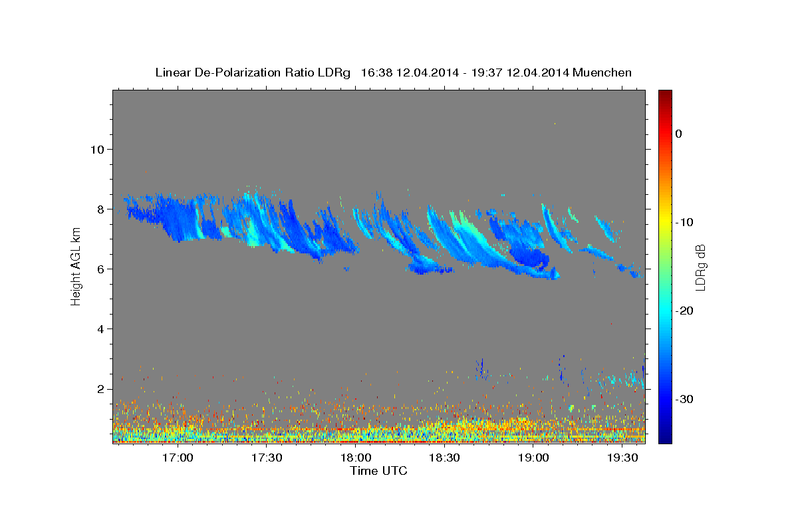Image resolution: width=798 pixels, height=532 pixels.
Task: Click the 'Height AGL km' y-axis label
Action: pos(76,267)
